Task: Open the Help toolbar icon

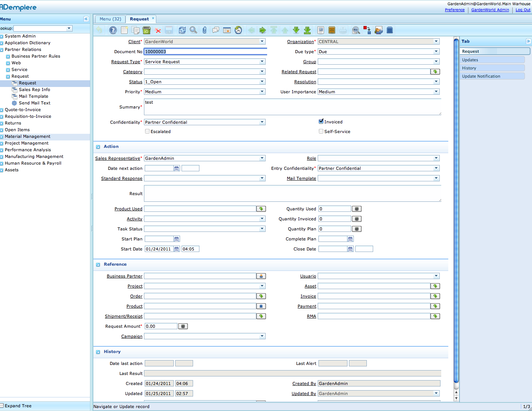Action: (113, 30)
